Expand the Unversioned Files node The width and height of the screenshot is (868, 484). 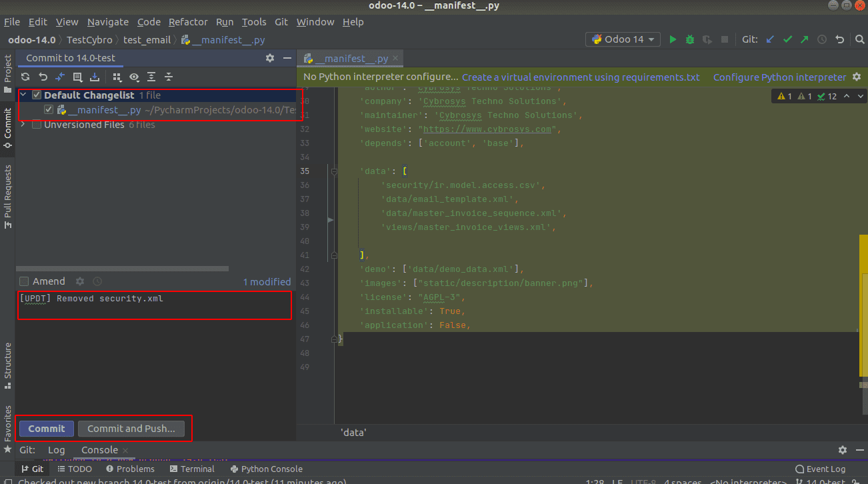[x=24, y=125]
